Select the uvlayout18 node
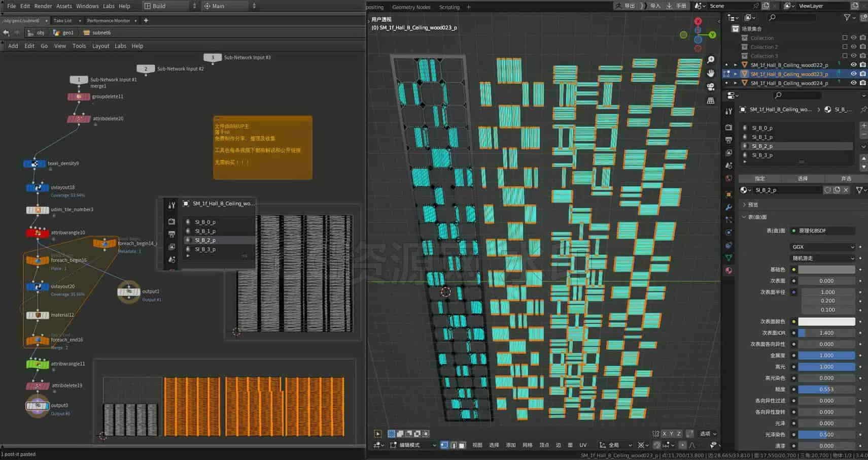The width and height of the screenshot is (868, 460). pos(38,187)
